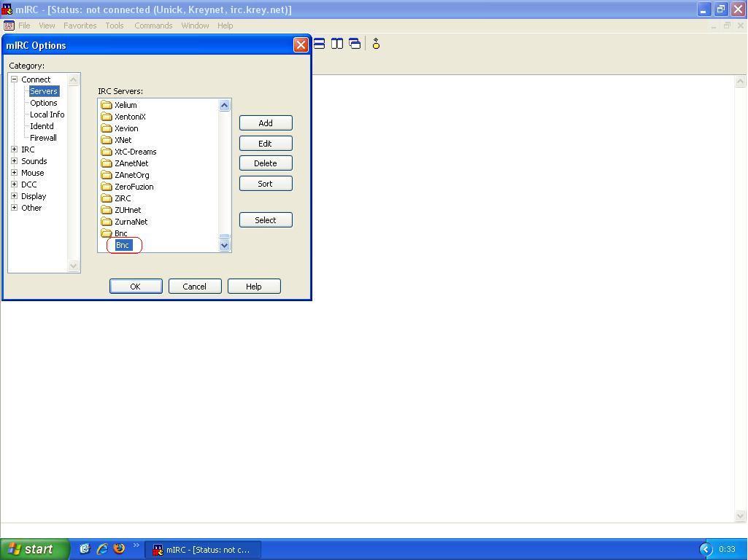748x560 pixels.
Task: Collapse the Connect category
Action: (x=15, y=79)
